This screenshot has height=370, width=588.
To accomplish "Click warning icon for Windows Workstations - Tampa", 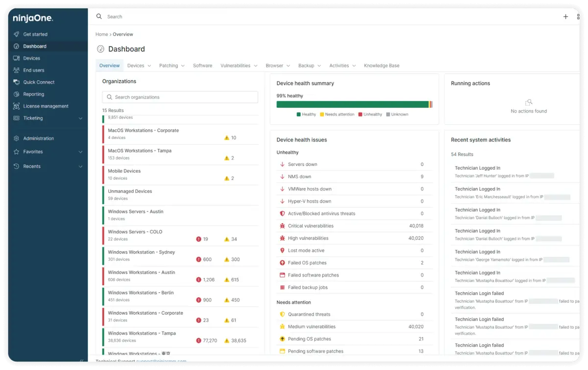I will coord(227,341).
